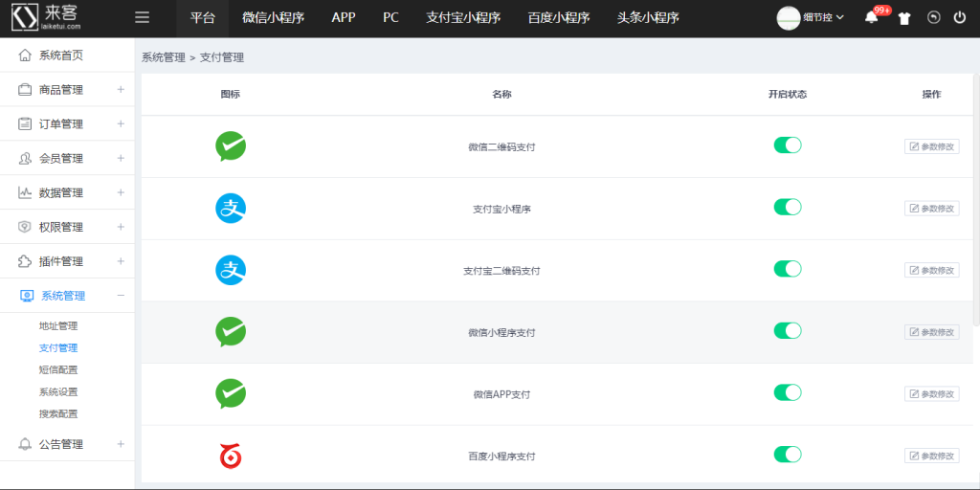Switch to the 微信小程序 top tab

coord(273,17)
